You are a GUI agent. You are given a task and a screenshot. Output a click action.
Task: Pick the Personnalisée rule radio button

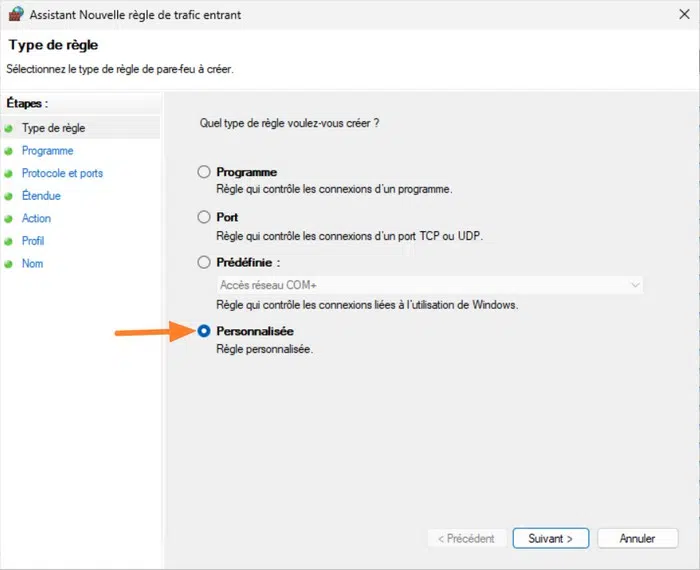point(205,331)
